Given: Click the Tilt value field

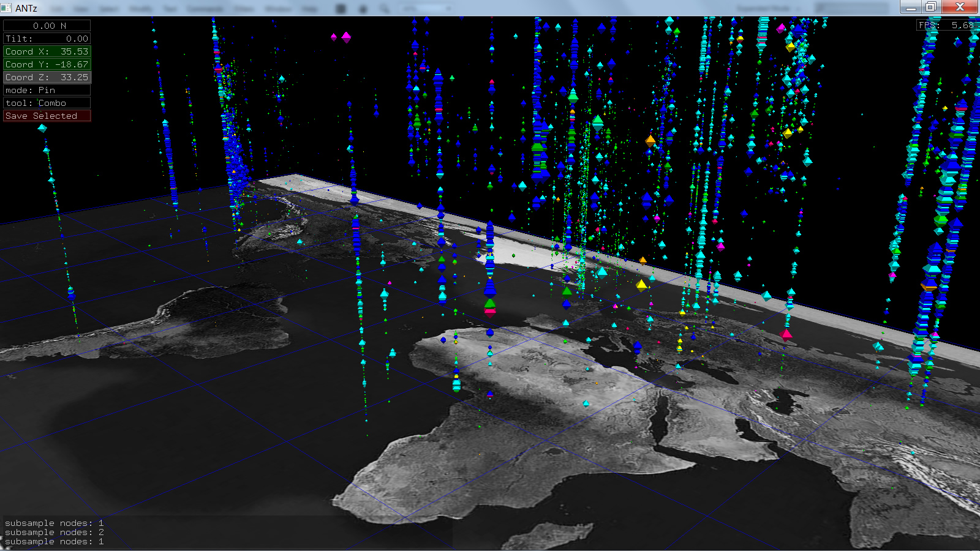Looking at the screenshot, I should 47,39.
